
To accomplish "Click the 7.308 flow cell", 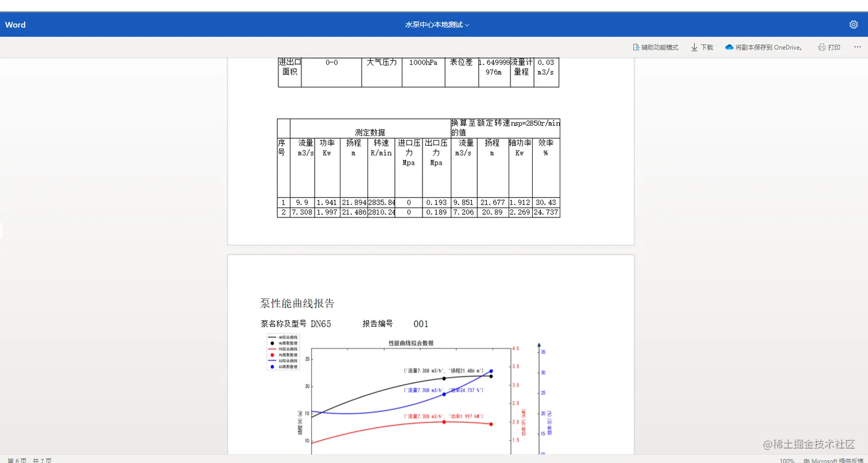I will click(303, 212).
